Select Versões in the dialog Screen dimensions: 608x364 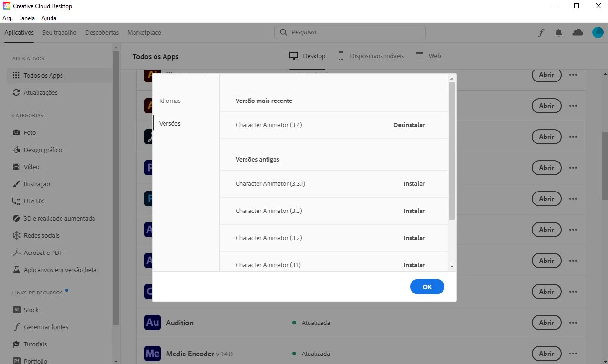tap(170, 123)
